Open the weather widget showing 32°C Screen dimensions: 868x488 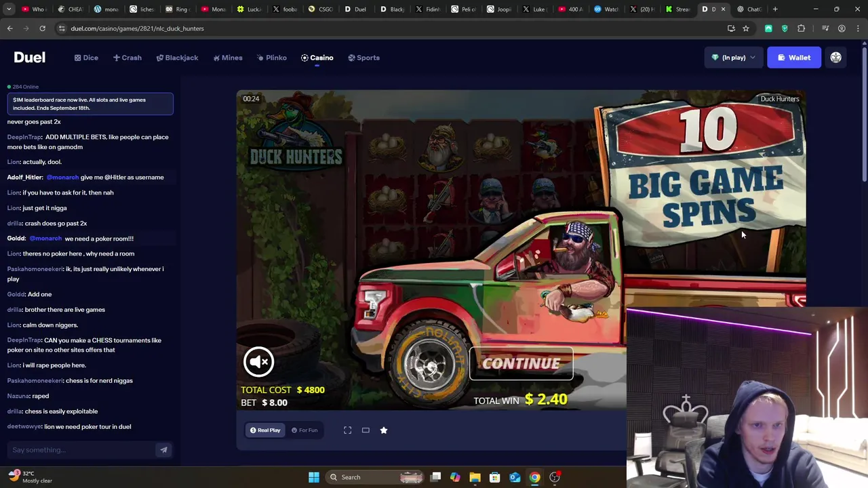tap(31, 477)
